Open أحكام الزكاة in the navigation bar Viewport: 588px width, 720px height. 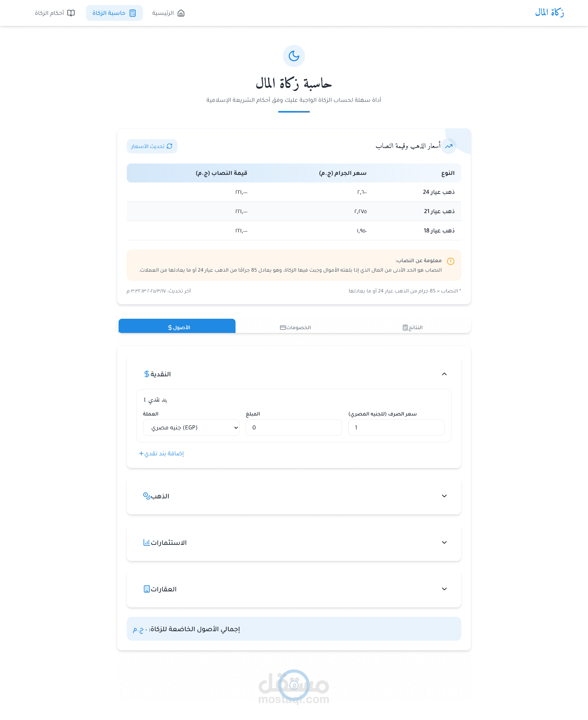(54, 13)
